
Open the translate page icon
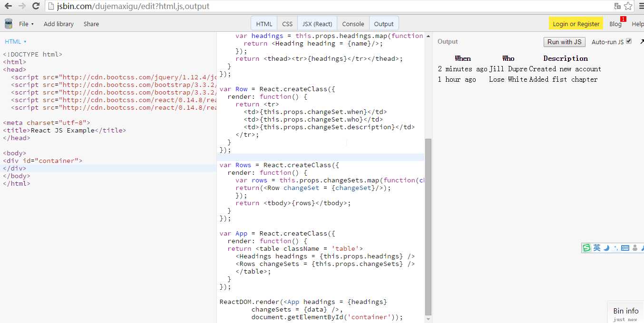[617, 6]
